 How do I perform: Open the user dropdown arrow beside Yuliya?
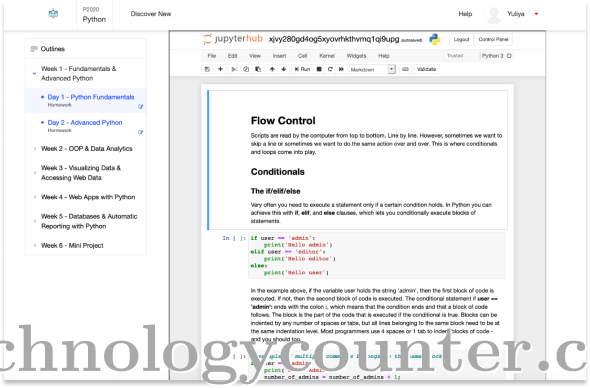tap(536, 14)
